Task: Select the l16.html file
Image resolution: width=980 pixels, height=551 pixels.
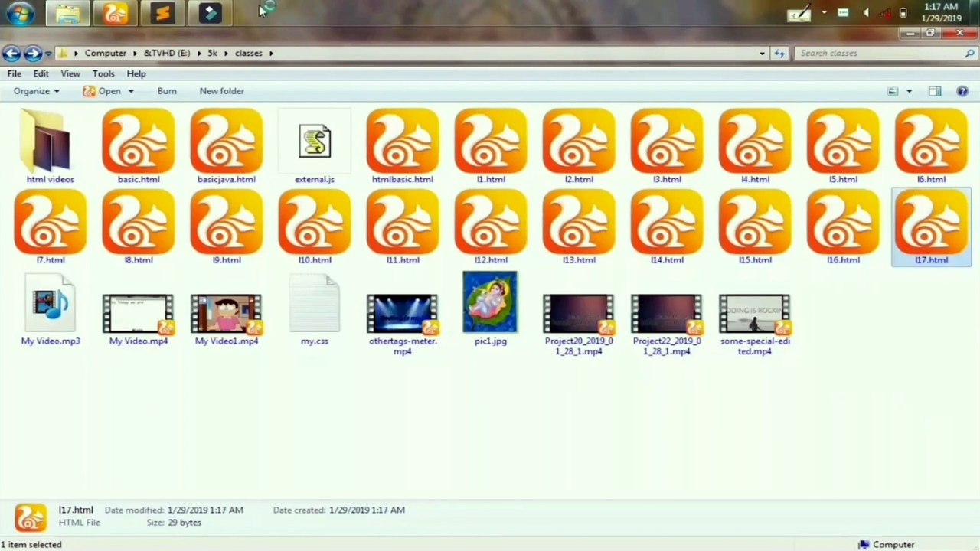Action: 843,227
